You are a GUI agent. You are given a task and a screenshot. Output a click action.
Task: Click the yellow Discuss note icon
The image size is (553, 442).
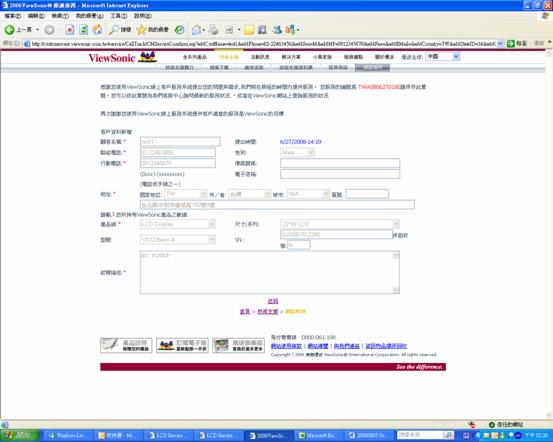click(249, 30)
